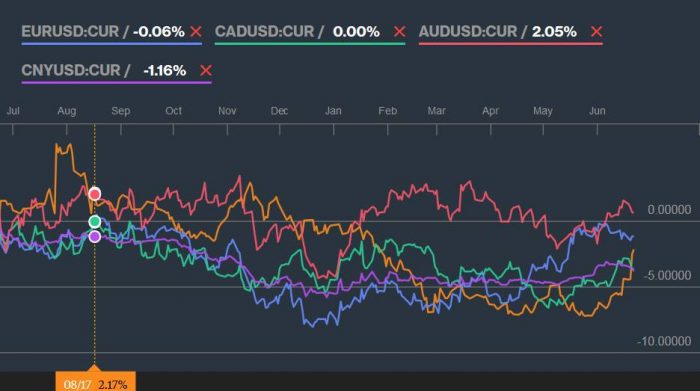This screenshot has height=391, width=700.
Task: Select the EURUSD:CUR legend label
Action: pos(70,32)
